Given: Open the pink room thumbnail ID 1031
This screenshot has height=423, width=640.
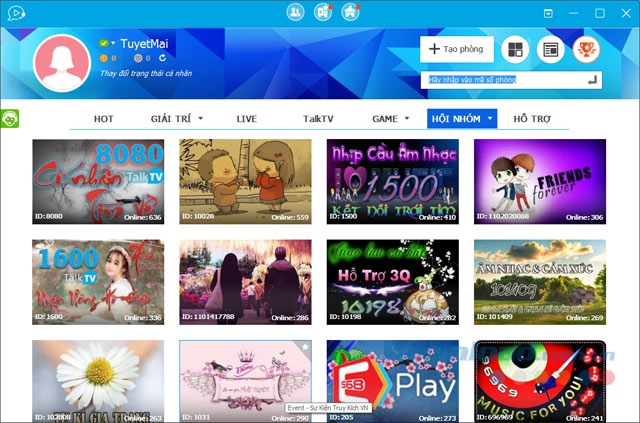Looking at the screenshot, I should pos(245,381).
